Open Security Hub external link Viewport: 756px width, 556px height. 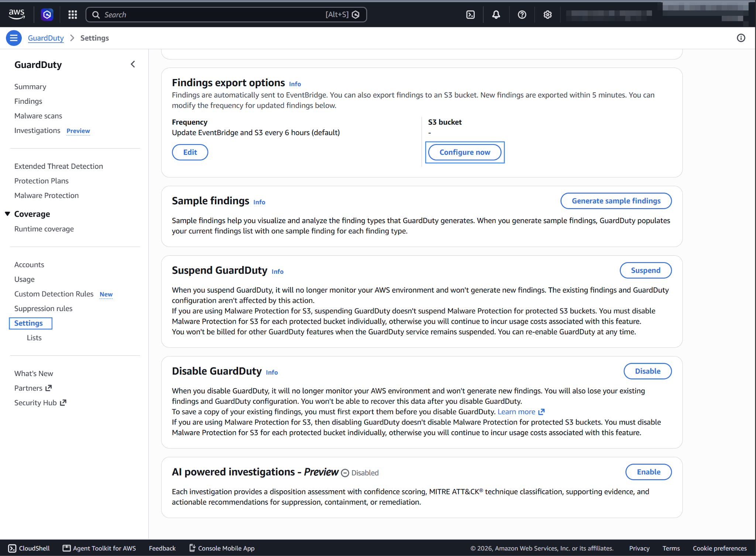click(40, 403)
